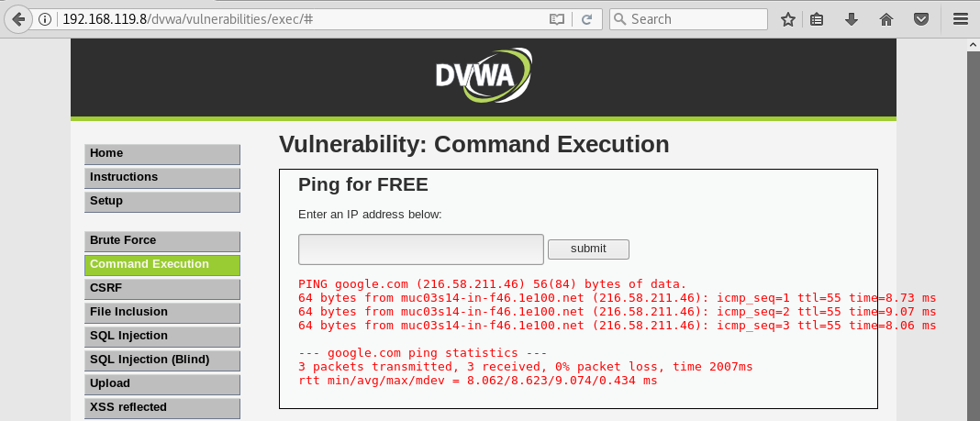Toggle reader view icon in address bar
Viewport: 980px width, 421px height.
click(x=556, y=19)
